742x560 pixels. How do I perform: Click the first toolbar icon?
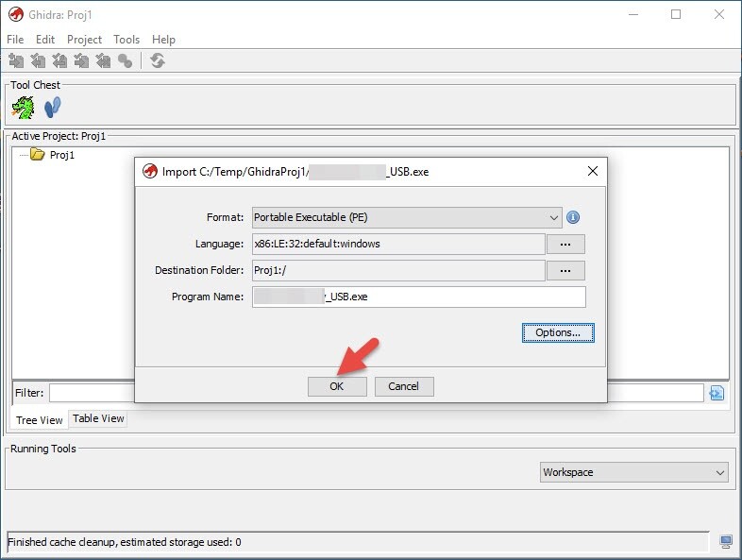pos(16,61)
